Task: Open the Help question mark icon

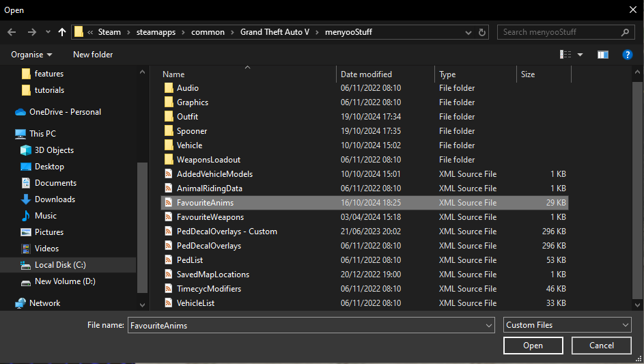Action: click(x=627, y=55)
